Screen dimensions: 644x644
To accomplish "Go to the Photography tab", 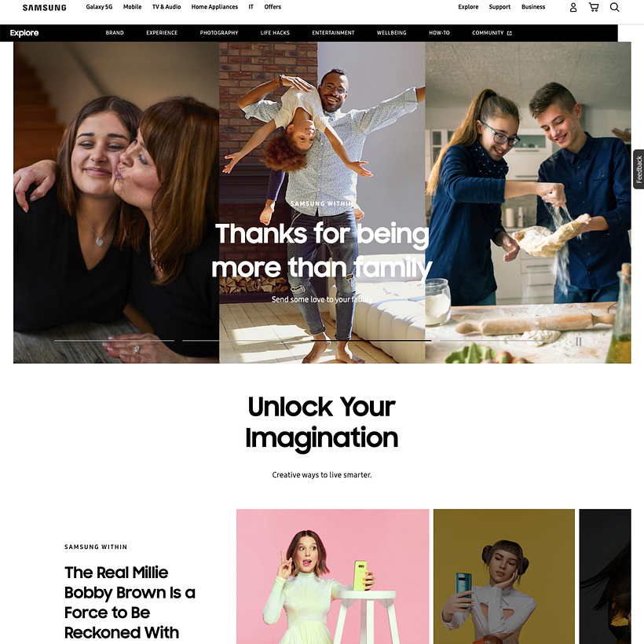I will (219, 33).
